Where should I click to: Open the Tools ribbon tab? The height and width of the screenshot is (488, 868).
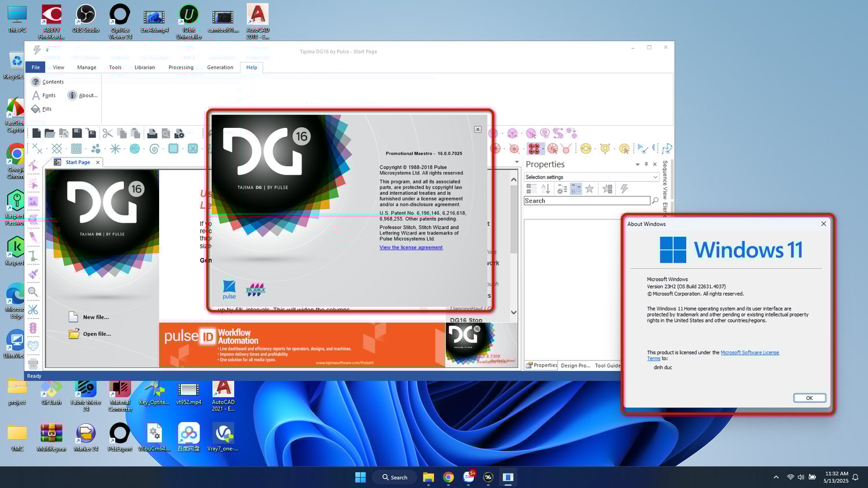pyautogui.click(x=115, y=67)
